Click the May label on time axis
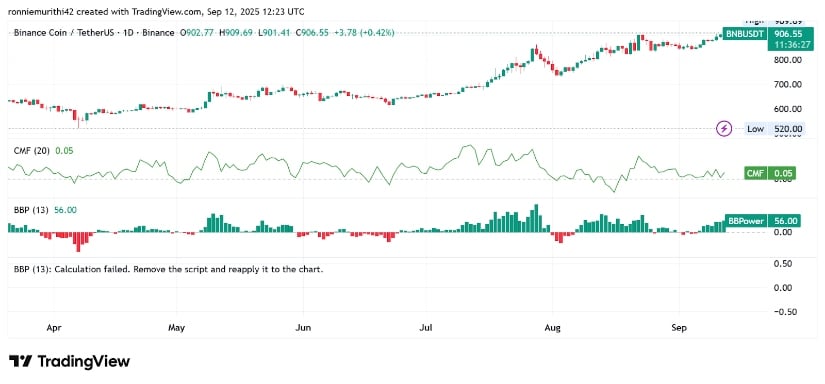This screenshot has height=384, width=825. 176,328
